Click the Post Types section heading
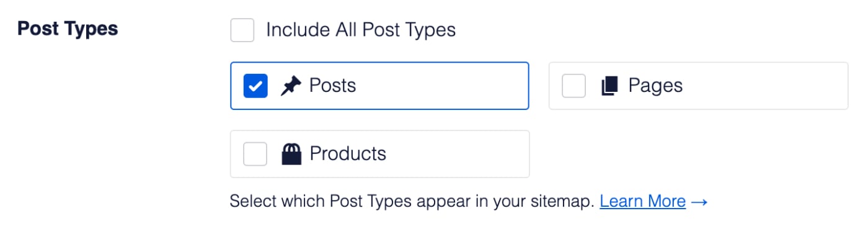 [68, 29]
